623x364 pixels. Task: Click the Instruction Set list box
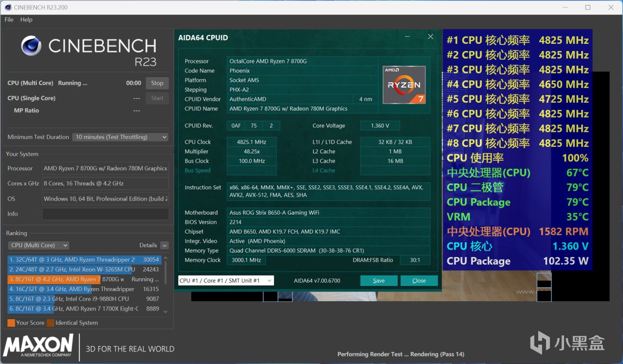[329, 191]
